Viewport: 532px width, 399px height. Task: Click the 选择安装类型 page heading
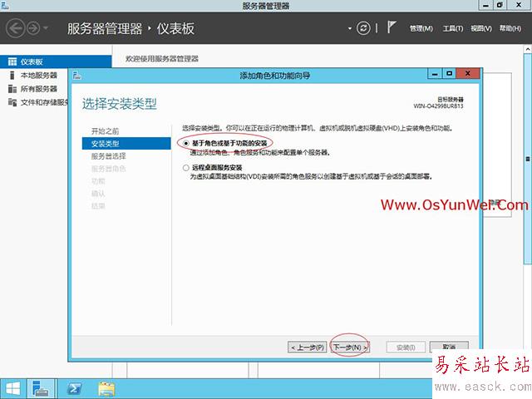[x=120, y=104]
